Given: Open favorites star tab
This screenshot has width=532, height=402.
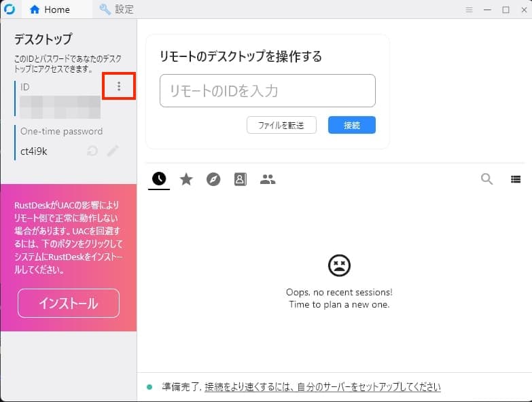Looking at the screenshot, I should pos(186,179).
